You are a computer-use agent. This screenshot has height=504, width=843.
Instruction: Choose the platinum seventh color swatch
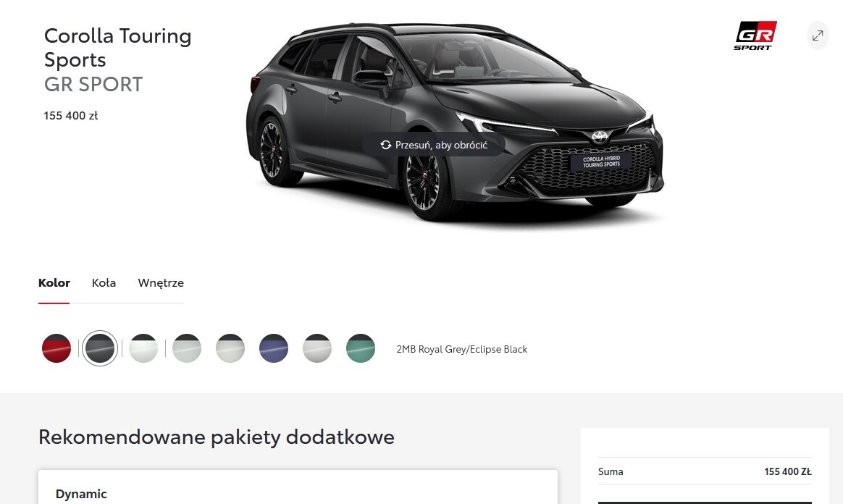pyautogui.click(x=317, y=348)
